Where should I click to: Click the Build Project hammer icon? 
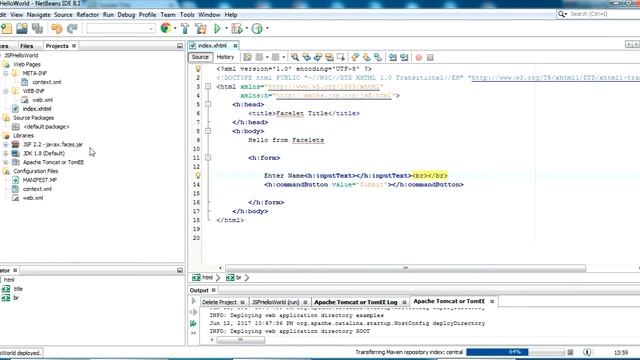[x=185, y=28]
